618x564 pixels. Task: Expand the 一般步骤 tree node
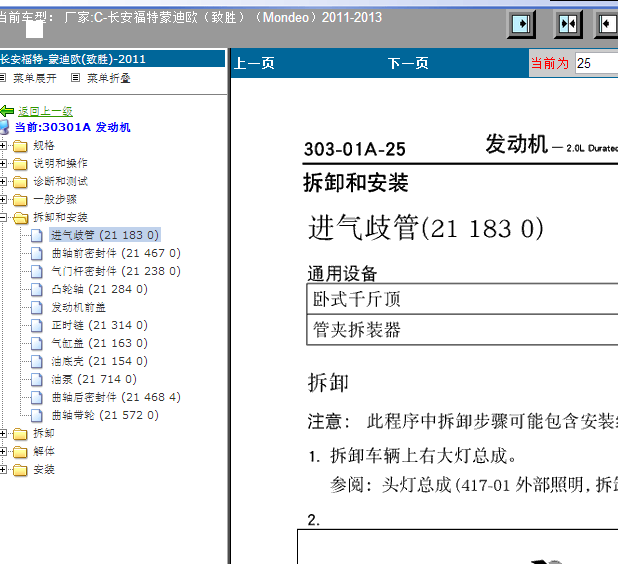[x=3, y=199]
